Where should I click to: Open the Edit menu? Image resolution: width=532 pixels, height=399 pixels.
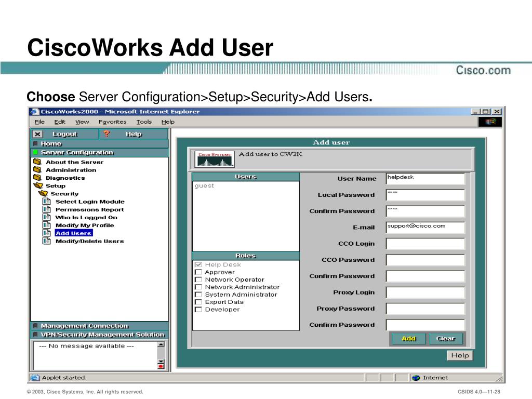(x=60, y=122)
